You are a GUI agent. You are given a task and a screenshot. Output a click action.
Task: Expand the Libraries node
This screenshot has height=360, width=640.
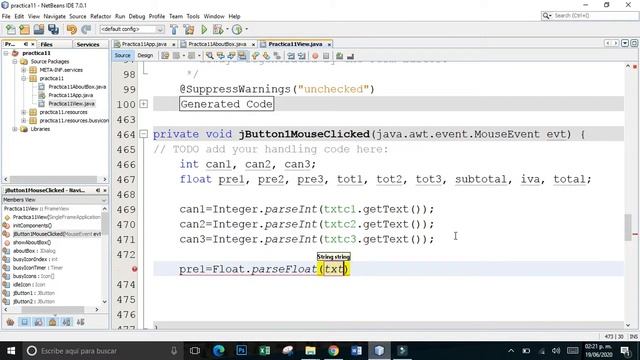click(x=15, y=129)
